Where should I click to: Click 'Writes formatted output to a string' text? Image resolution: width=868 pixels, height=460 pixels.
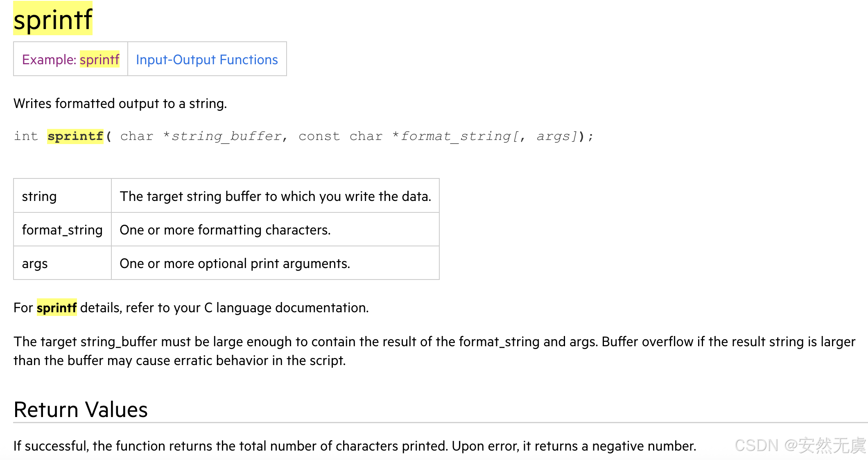120,104
